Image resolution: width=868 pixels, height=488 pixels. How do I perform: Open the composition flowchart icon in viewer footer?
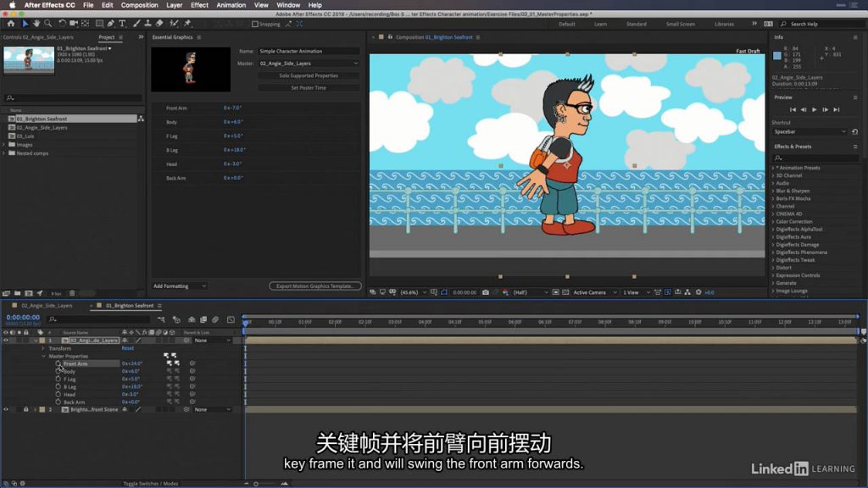(687, 292)
